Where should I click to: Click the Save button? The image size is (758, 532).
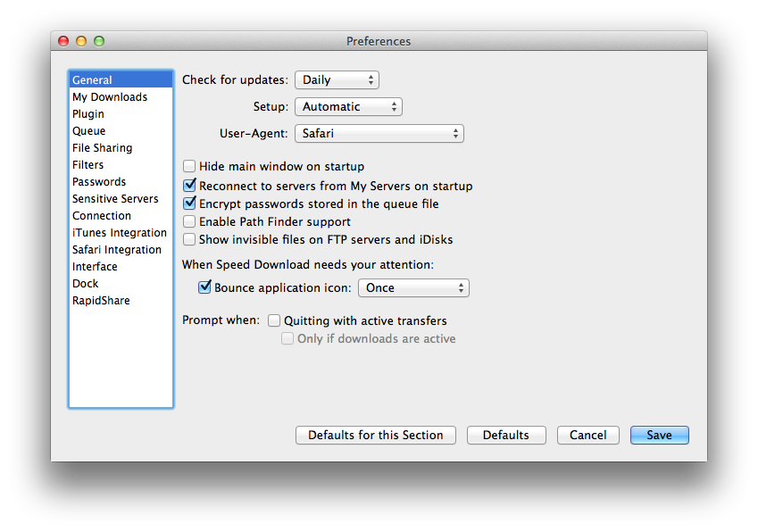[659, 436]
